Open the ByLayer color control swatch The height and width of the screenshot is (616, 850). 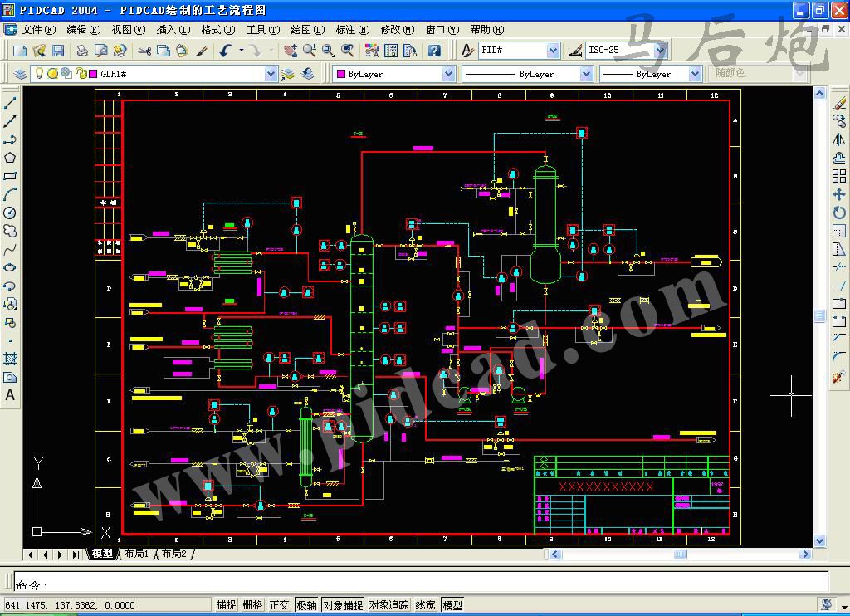pos(393,74)
